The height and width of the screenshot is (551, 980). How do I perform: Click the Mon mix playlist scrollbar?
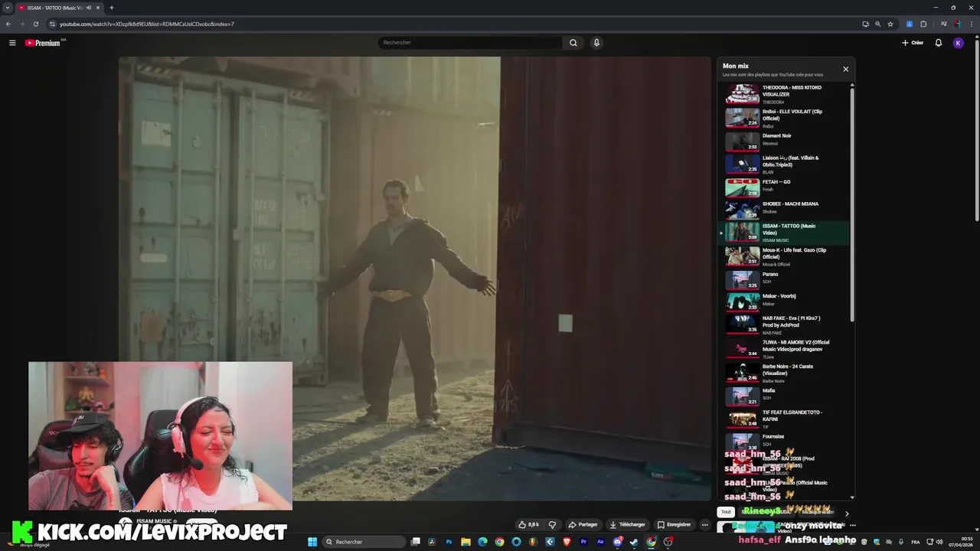tap(852, 205)
